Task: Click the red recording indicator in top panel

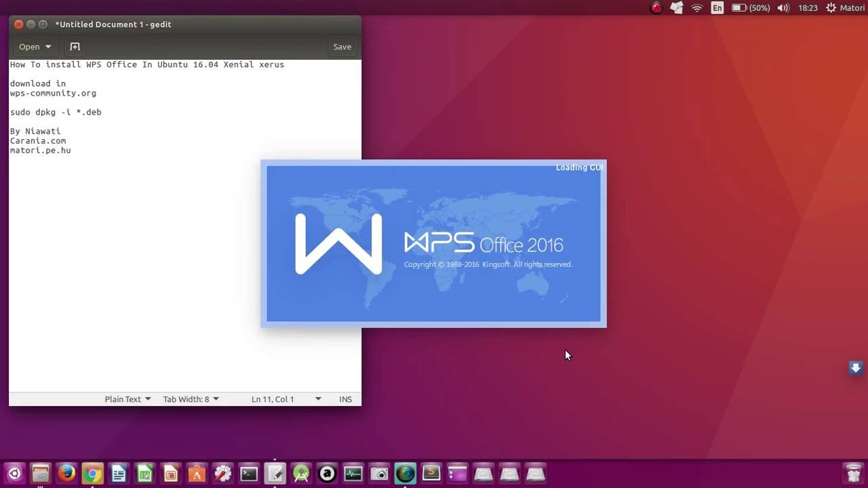Action: tap(656, 8)
